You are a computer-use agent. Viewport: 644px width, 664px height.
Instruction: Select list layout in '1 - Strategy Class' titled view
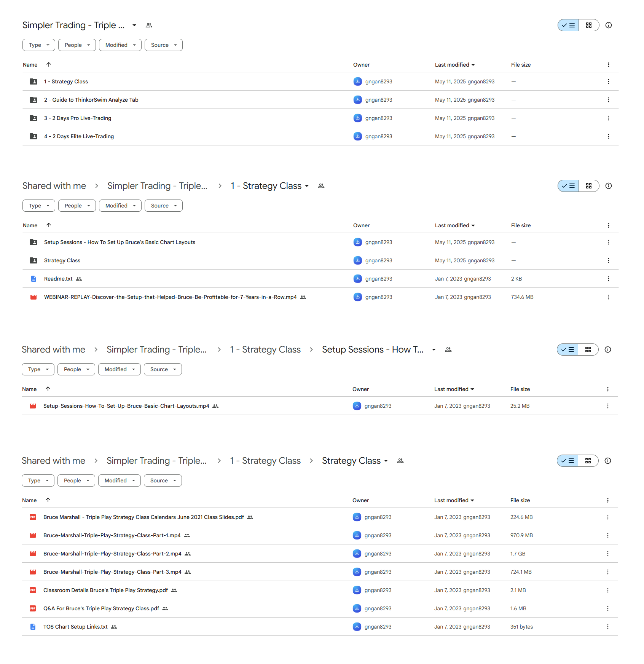(x=568, y=186)
